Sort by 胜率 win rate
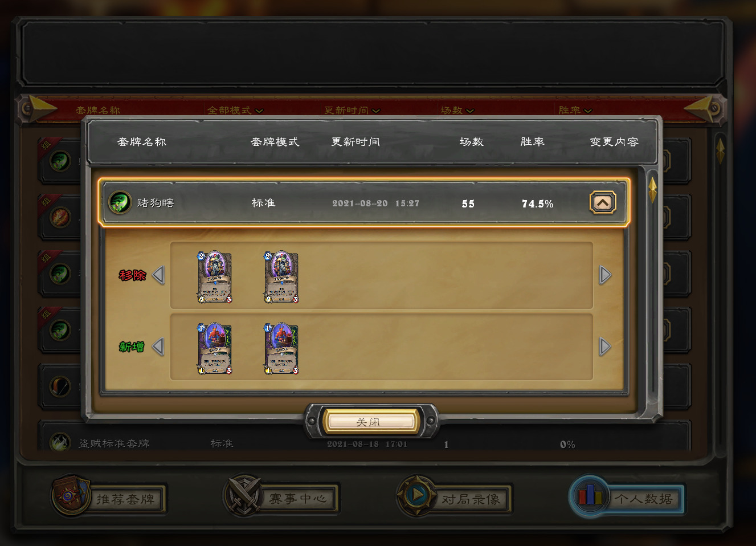Viewport: 756px width, 546px height. [575, 110]
